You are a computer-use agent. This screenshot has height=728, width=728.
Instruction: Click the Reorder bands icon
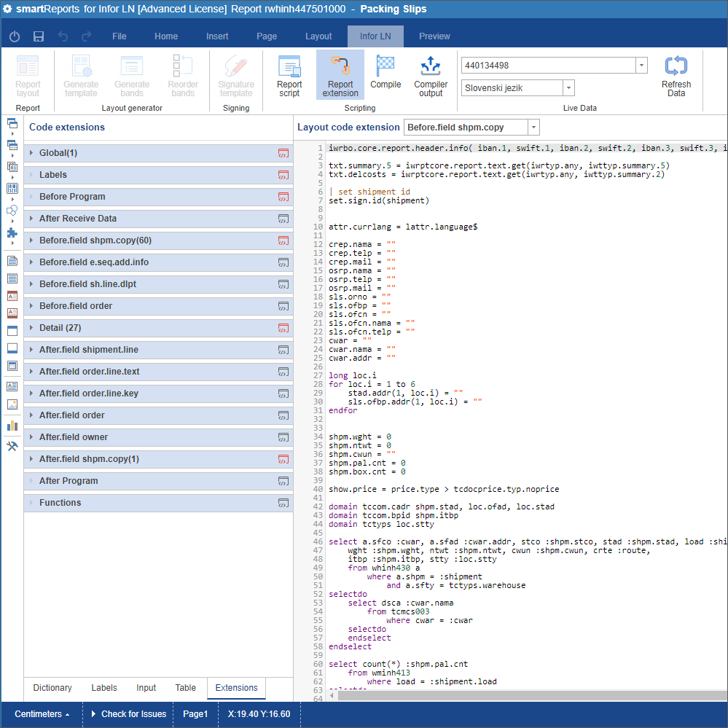[x=183, y=66]
